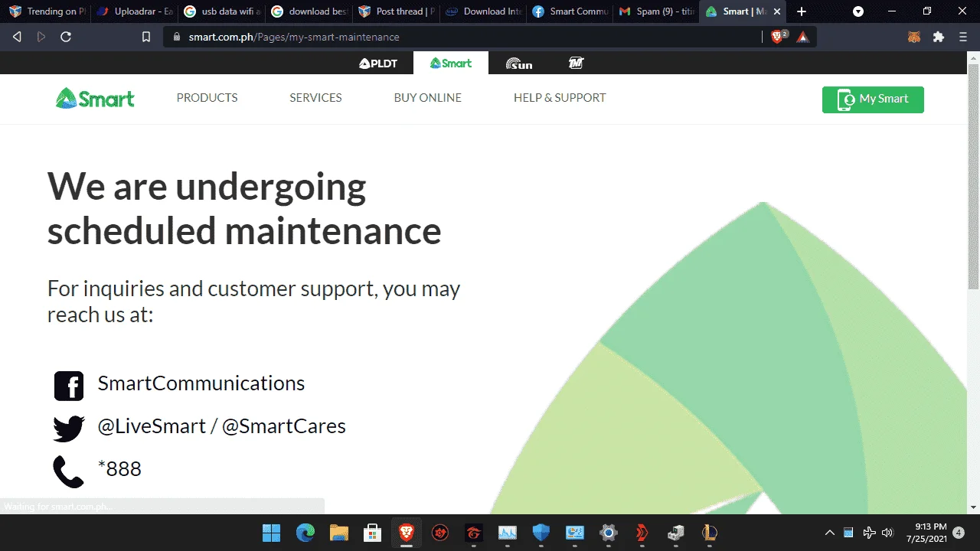Viewport: 980px width, 551px height.
Task: Switch to the Sun brand tab
Action: (x=519, y=64)
